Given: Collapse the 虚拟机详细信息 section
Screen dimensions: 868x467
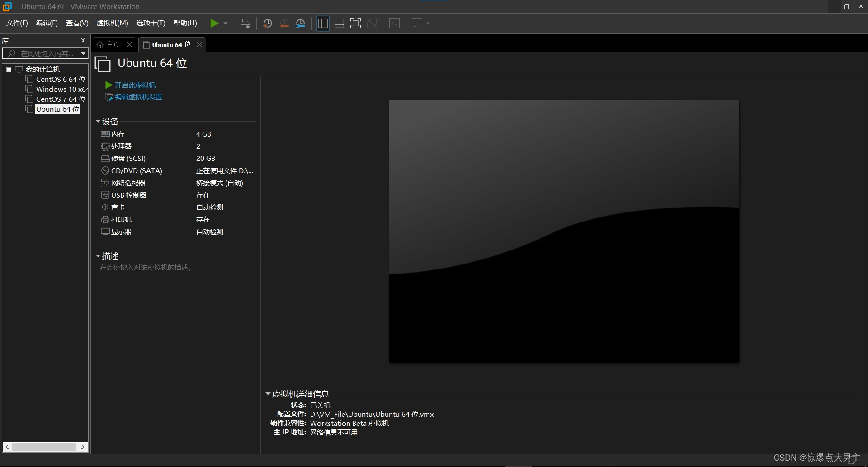Looking at the screenshot, I should click(x=268, y=394).
